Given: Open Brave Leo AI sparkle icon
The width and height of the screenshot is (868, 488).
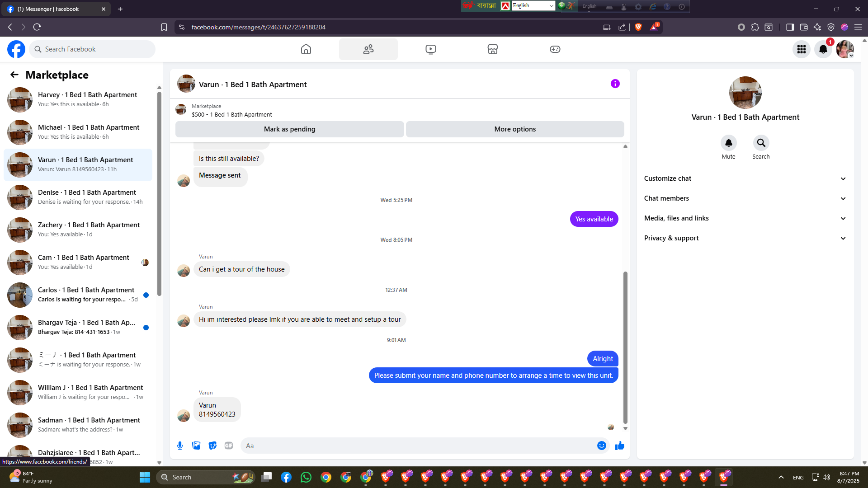Looking at the screenshot, I should pos(817,27).
